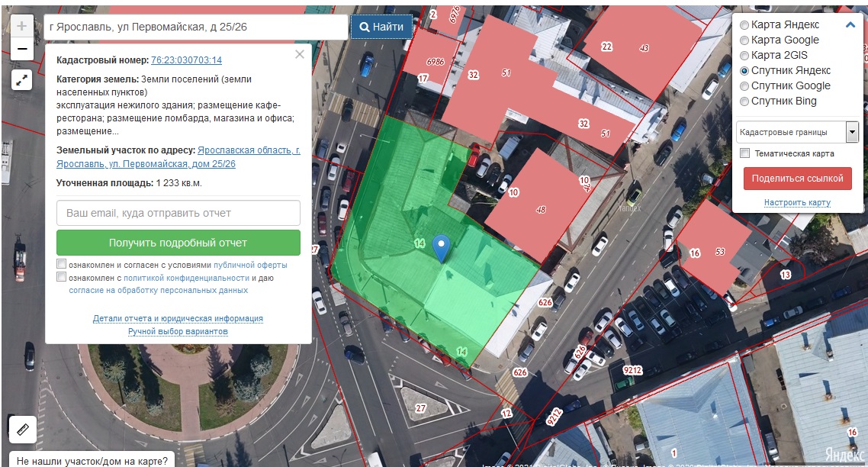Click the parcel label 48 on the red building
This screenshot has height=467, width=868.
click(x=541, y=210)
